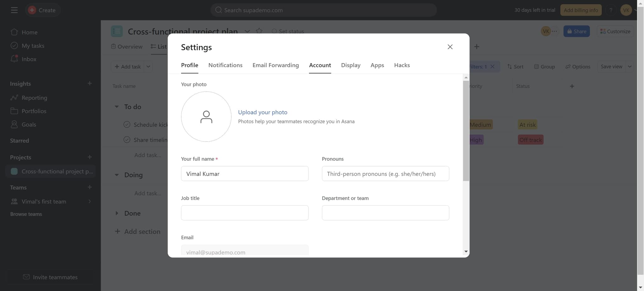
Task: Expand the Done section
Action: (117, 213)
